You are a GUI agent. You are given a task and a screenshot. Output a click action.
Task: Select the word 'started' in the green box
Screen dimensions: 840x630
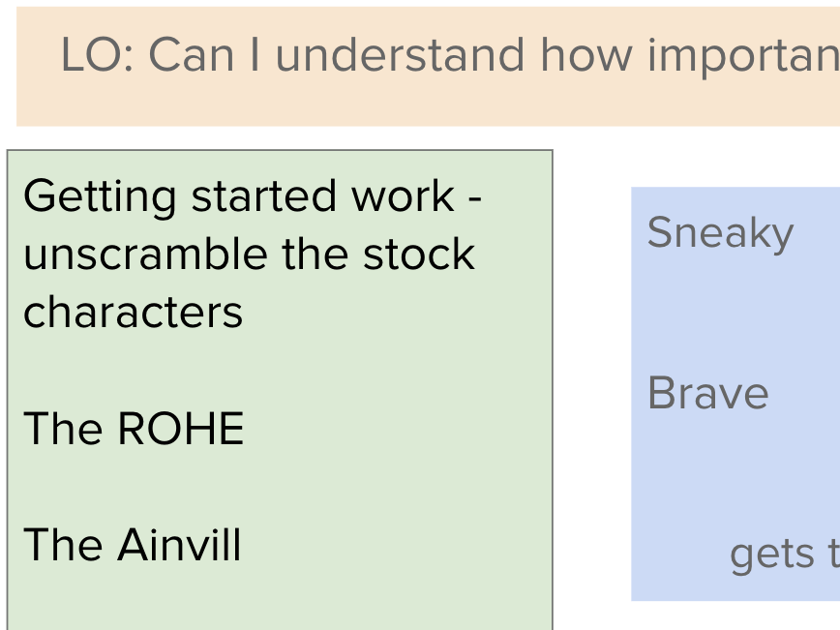[x=263, y=196]
